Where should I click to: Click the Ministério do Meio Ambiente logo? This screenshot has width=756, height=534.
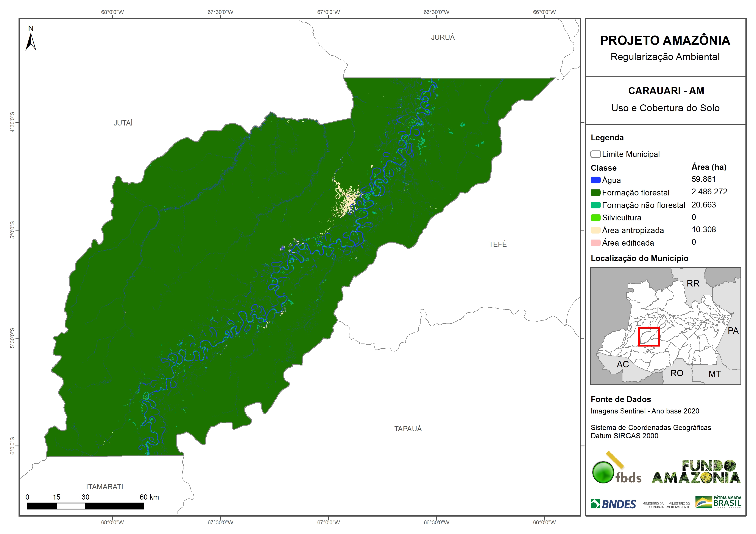pos(678,505)
